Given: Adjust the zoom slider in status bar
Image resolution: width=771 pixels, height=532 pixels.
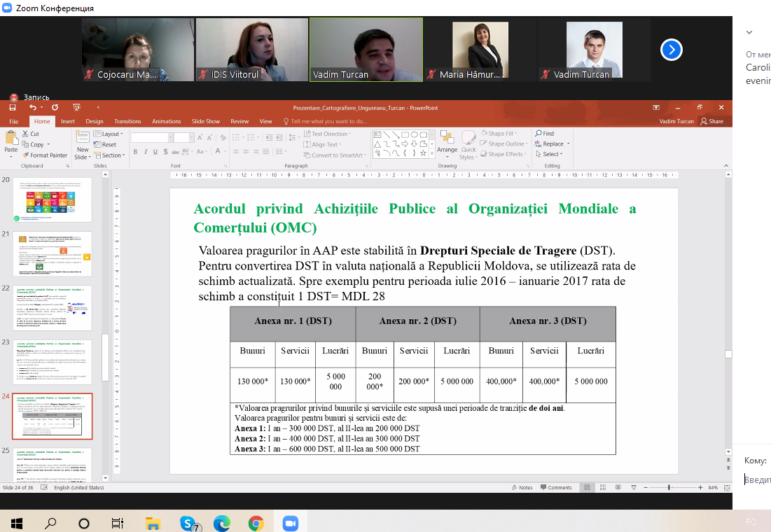Looking at the screenshot, I should 669,488.
